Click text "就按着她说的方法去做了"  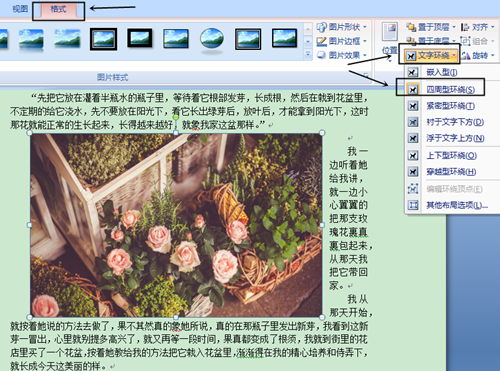pos(60,326)
